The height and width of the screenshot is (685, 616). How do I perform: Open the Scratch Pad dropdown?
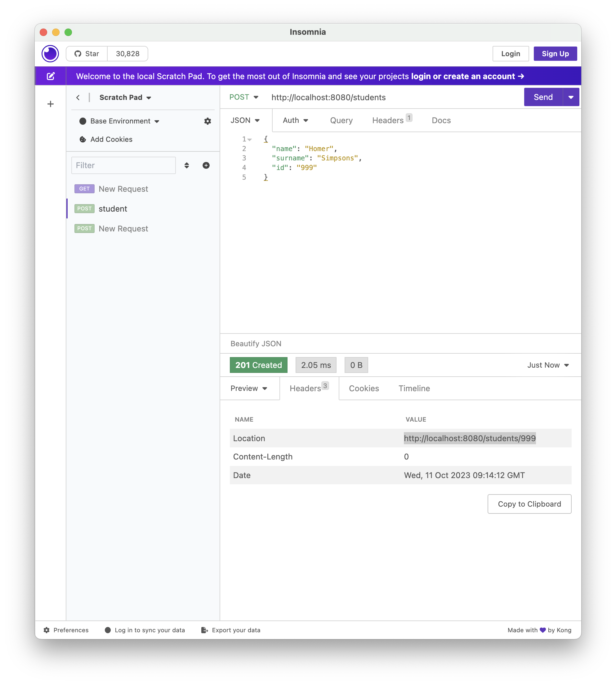(x=125, y=97)
